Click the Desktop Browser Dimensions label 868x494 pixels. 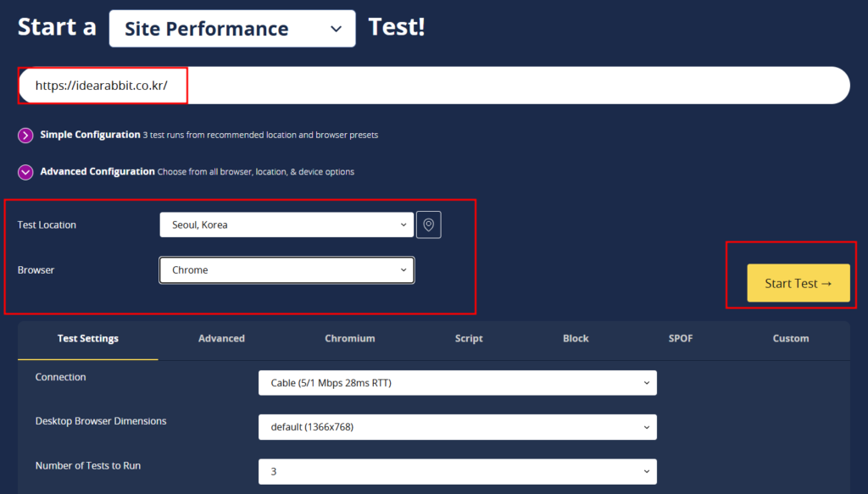101,421
